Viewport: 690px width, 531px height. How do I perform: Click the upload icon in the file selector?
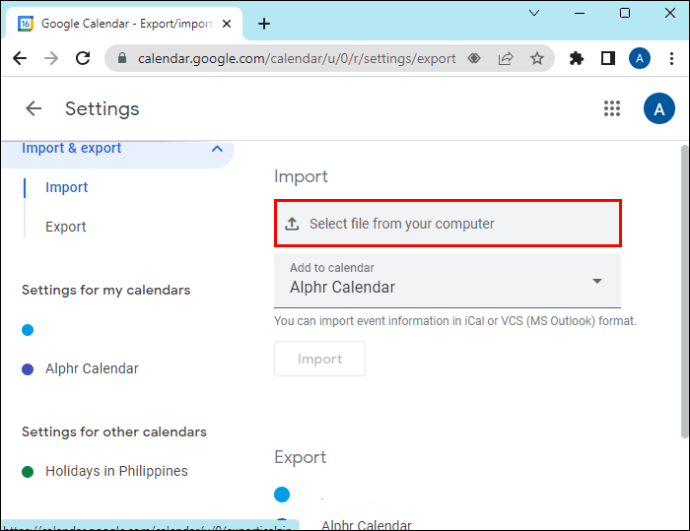pos(292,223)
